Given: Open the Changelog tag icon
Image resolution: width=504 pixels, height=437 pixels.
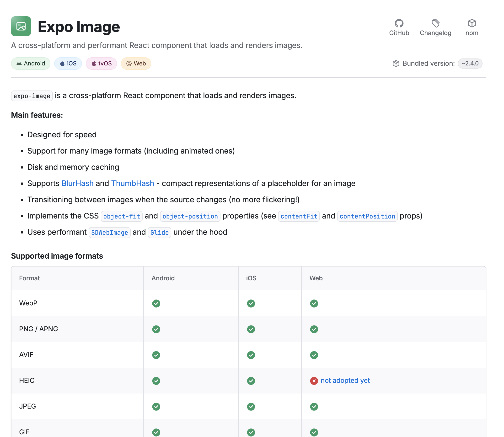Looking at the screenshot, I should point(435,23).
